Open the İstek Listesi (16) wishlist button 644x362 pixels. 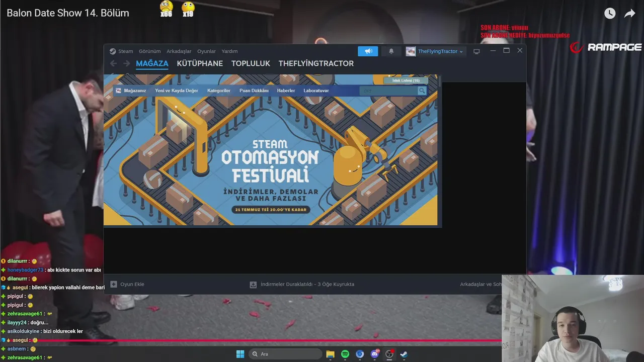click(x=406, y=80)
